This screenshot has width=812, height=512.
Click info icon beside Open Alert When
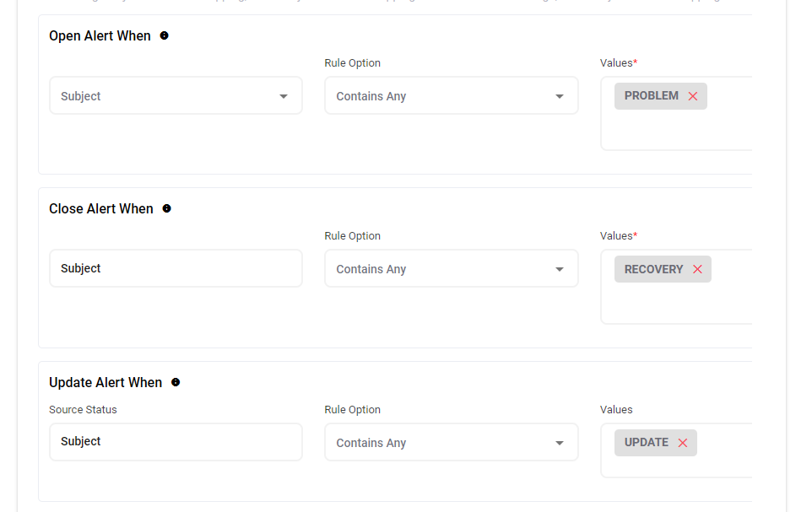click(x=164, y=35)
